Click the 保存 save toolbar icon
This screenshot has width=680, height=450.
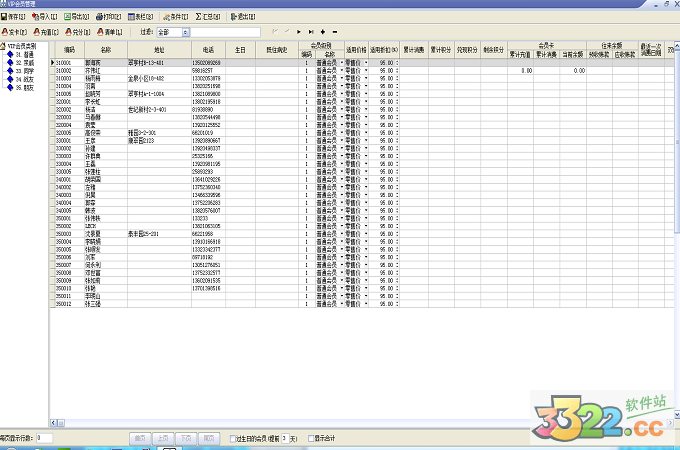(4, 17)
